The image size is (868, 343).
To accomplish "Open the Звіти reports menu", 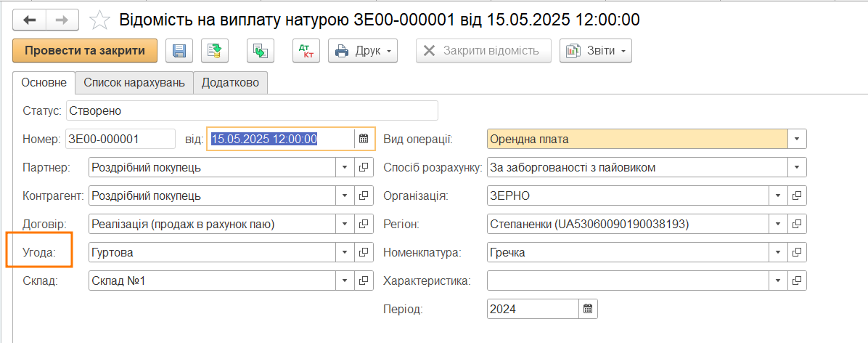I will pyautogui.click(x=595, y=51).
